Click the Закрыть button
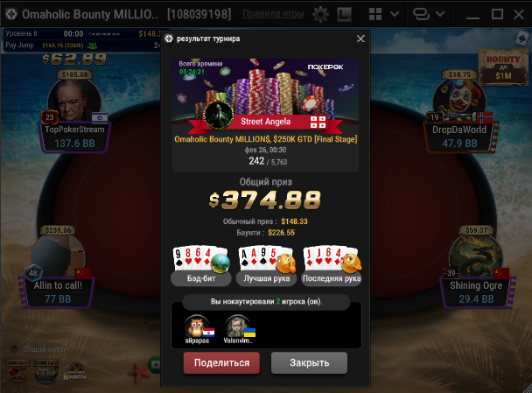This screenshot has height=393, width=532. (x=309, y=362)
